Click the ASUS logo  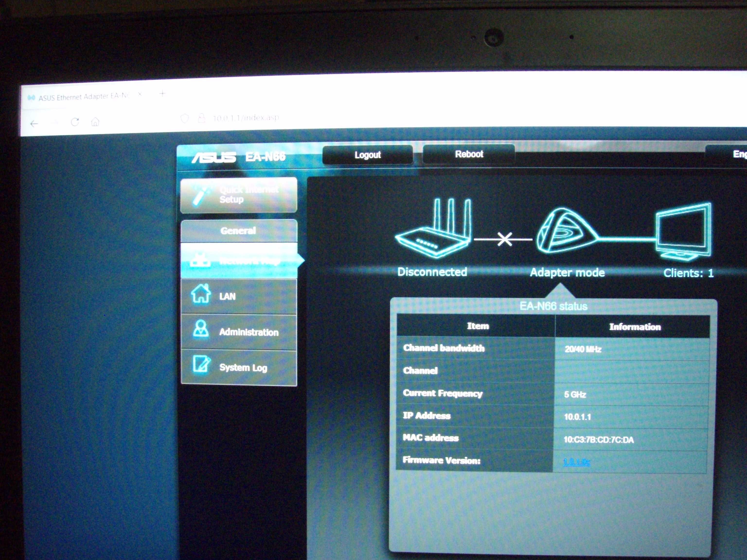click(x=214, y=157)
